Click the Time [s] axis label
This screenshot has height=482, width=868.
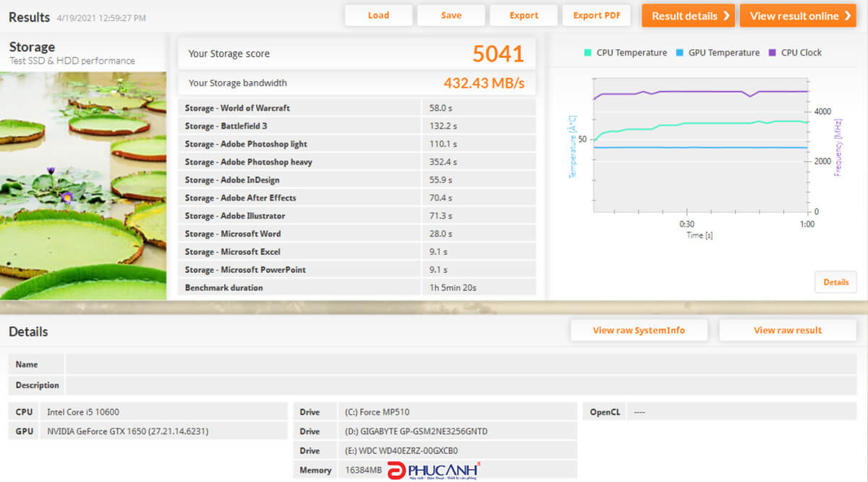point(699,235)
